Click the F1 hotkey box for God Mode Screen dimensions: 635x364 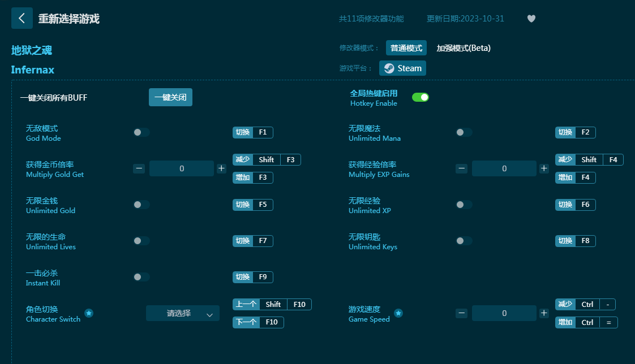point(263,132)
